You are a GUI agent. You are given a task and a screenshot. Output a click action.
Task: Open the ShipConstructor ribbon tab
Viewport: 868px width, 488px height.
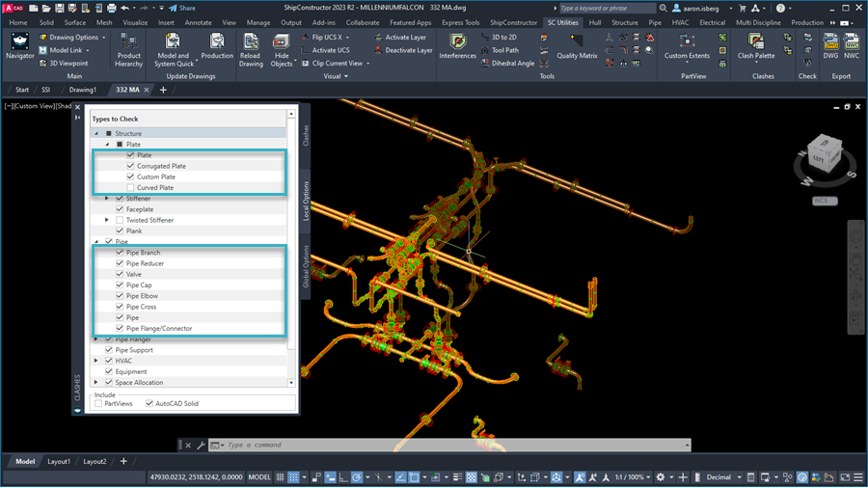(513, 23)
